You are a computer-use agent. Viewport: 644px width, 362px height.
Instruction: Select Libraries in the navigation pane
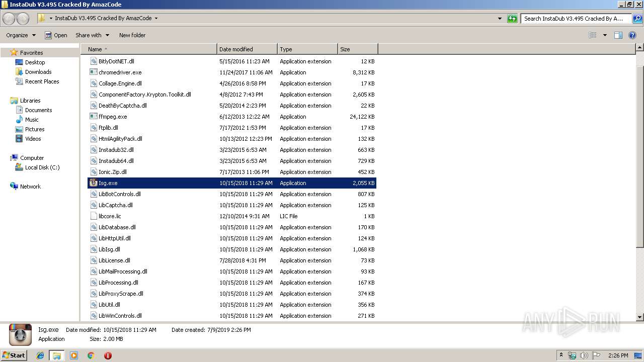[x=30, y=101]
